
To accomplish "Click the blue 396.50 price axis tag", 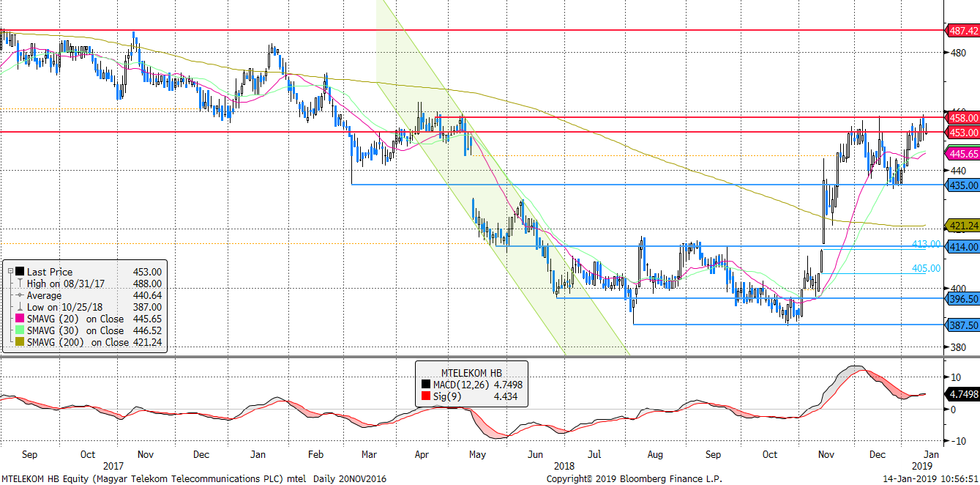I will pos(962,299).
